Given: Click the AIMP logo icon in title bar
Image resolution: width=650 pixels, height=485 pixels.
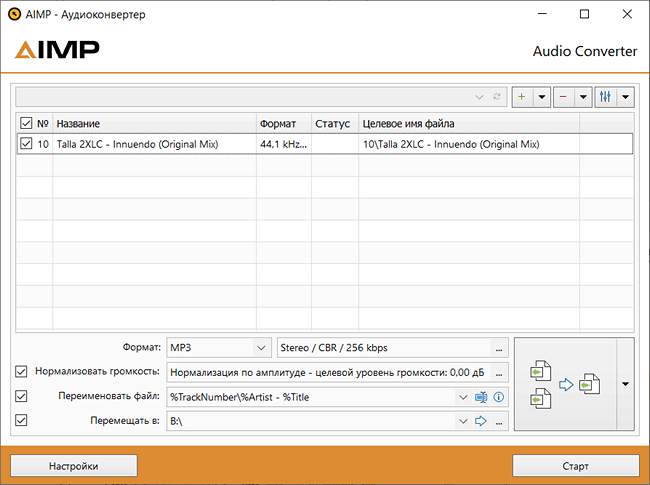Looking at the screenshot, I should tap(15, 15).
